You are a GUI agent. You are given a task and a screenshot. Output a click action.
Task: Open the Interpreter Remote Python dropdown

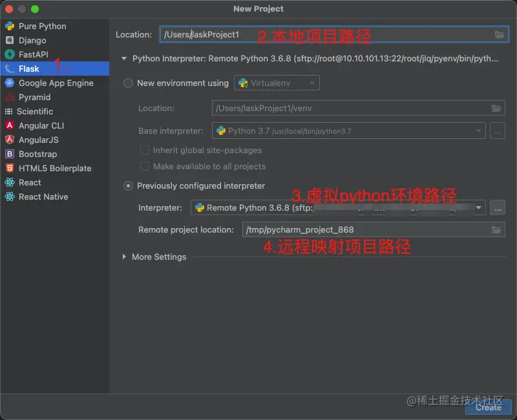click(338, 207)
